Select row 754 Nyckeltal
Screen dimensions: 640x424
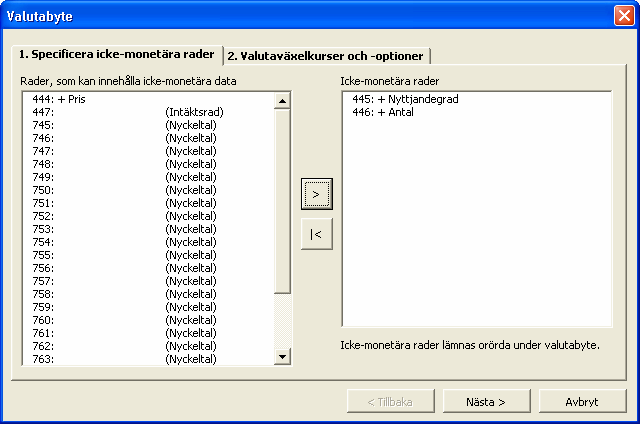(x=149, y=242)
